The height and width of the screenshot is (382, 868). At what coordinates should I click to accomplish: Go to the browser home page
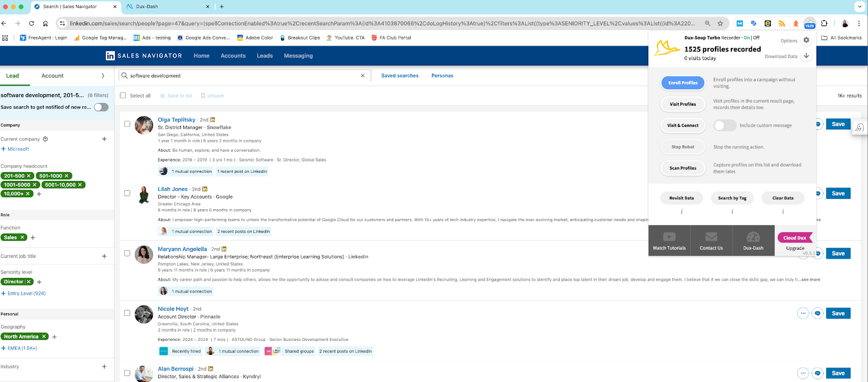click(46, 23)
